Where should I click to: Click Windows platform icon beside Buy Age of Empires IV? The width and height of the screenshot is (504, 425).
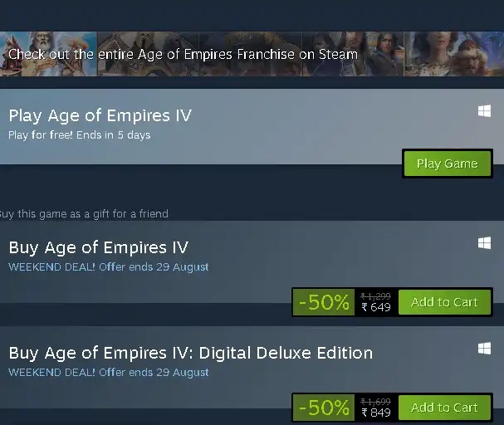click(484, 242)
